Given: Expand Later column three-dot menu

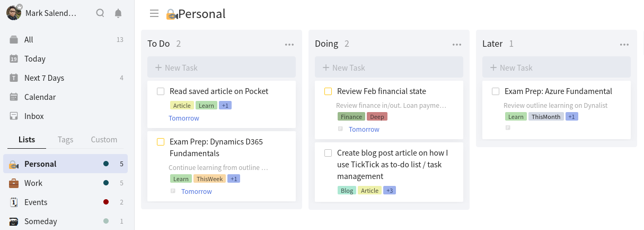Looking at the screenshot, I should [x=624, y=45].
